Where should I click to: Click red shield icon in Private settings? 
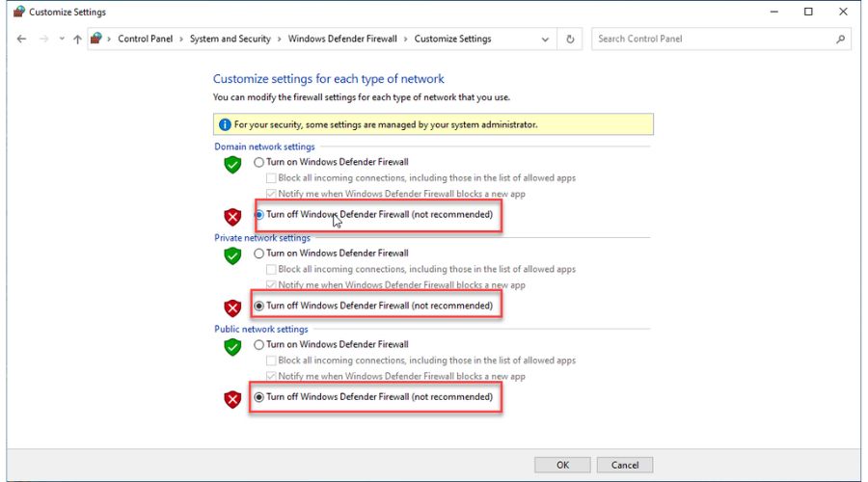232,308
